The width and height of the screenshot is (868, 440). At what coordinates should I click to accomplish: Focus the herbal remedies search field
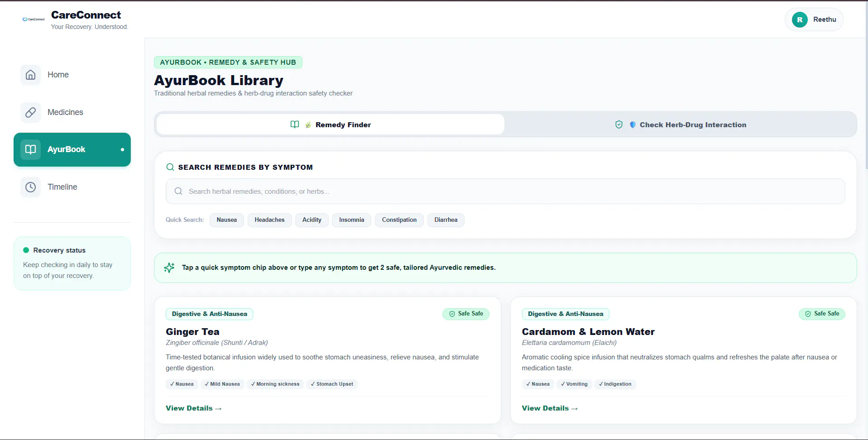[x=505, y=191]
